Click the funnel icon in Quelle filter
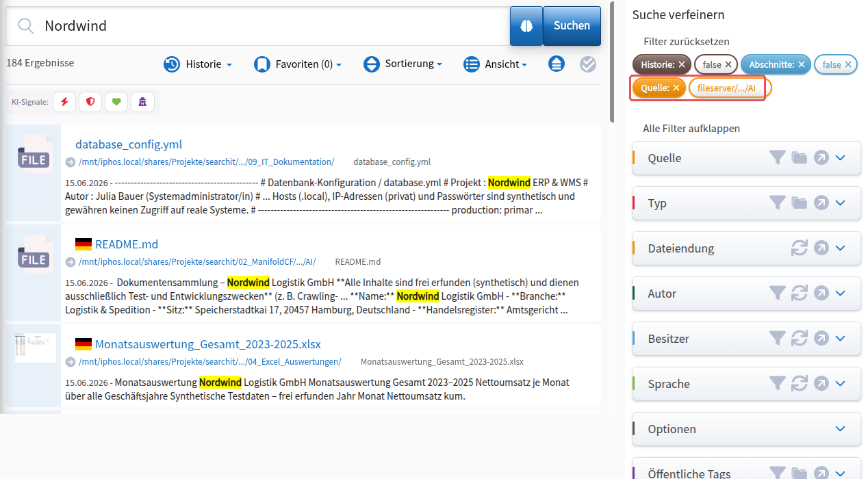 [x=777, y=158]
